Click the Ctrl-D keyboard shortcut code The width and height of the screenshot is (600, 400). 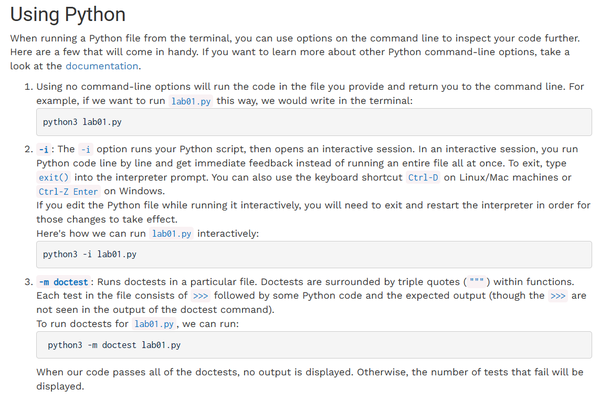tap(421, 177)
